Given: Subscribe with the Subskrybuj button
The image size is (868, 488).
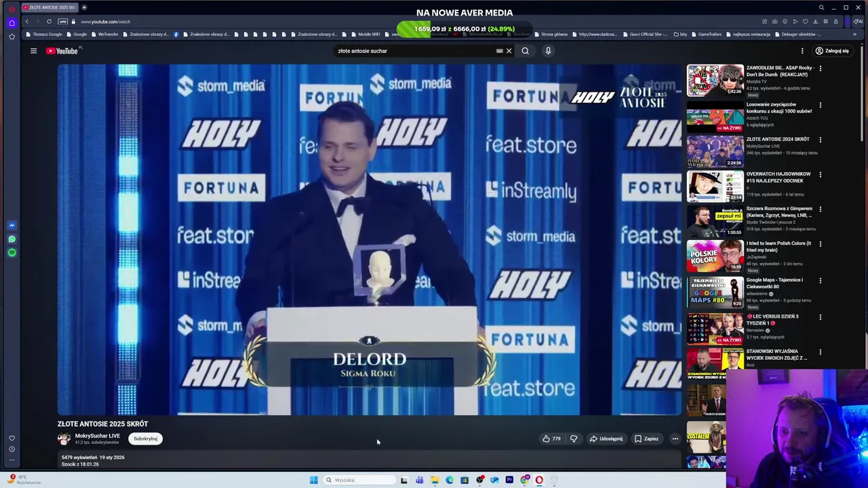Looking at the screenshot, I should click(x=145, y=439).
